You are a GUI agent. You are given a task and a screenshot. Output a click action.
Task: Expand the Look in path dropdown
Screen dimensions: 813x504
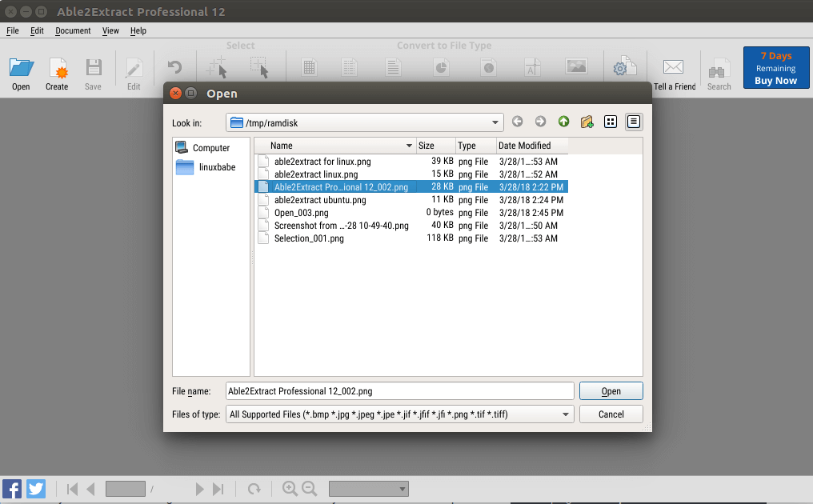pyautogui.click(x=495, y=122)
